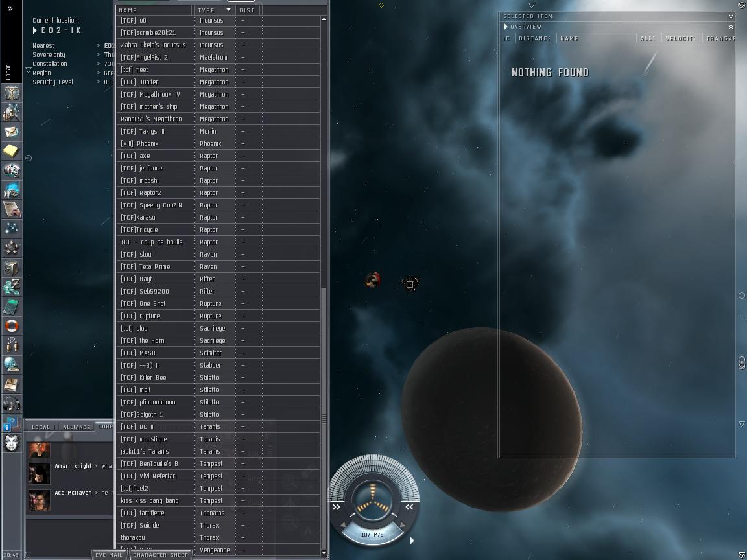747x560 pixels.
Task: Open the contract document-and-pen sidebar icon
Action: point(12,209)
